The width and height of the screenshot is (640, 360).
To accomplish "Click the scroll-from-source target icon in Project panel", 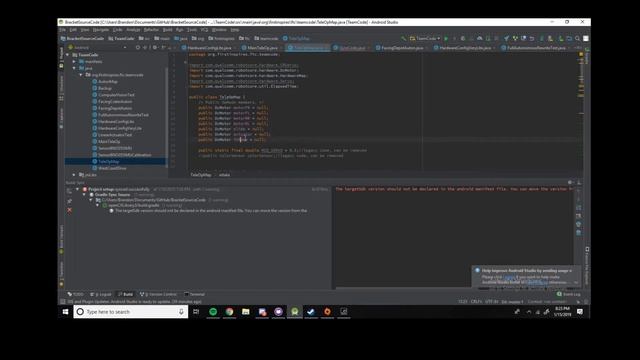I will (138, 47).
